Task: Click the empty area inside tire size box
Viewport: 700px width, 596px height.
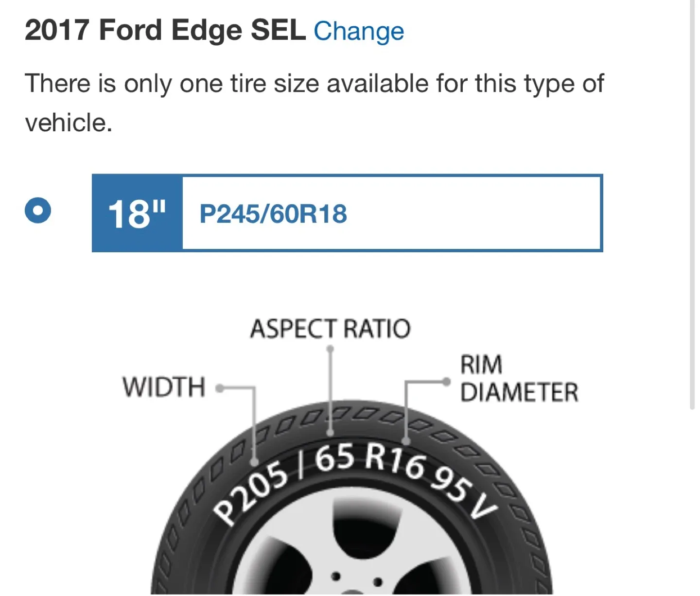Action: [474, 213]
